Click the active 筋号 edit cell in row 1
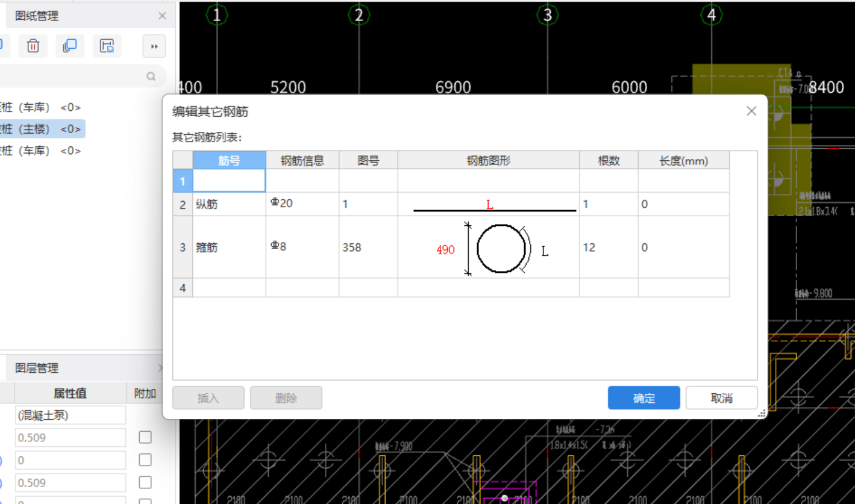Image resolution: width=855 pixels, height=504 pixels. (x=230, y=181)
